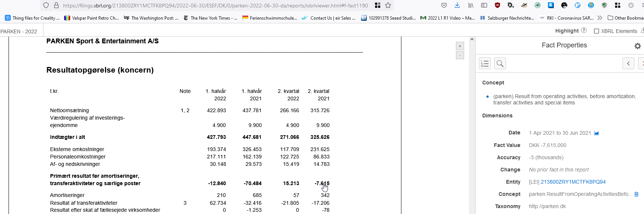Image resolution: width=644 pixels, height=214 pixels.
Task: Open the Fact Properties settings gear
Action: point(637,46)
